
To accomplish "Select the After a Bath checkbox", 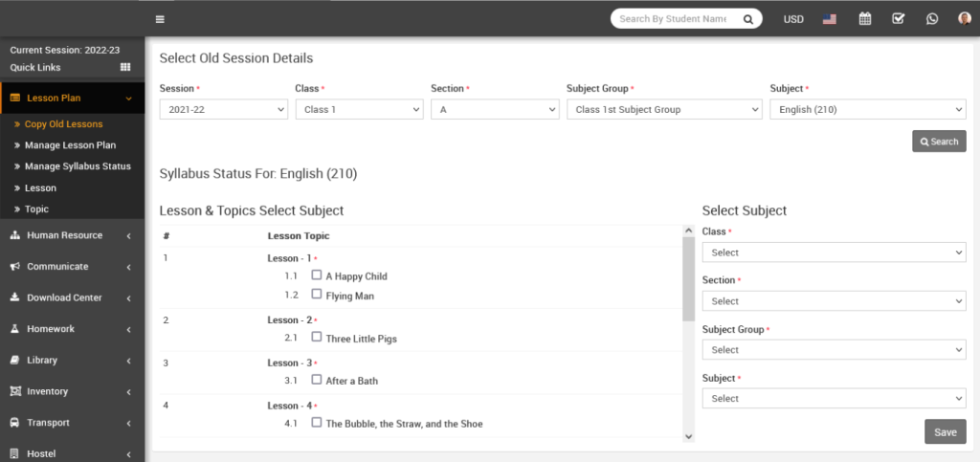I will (317, 380).
